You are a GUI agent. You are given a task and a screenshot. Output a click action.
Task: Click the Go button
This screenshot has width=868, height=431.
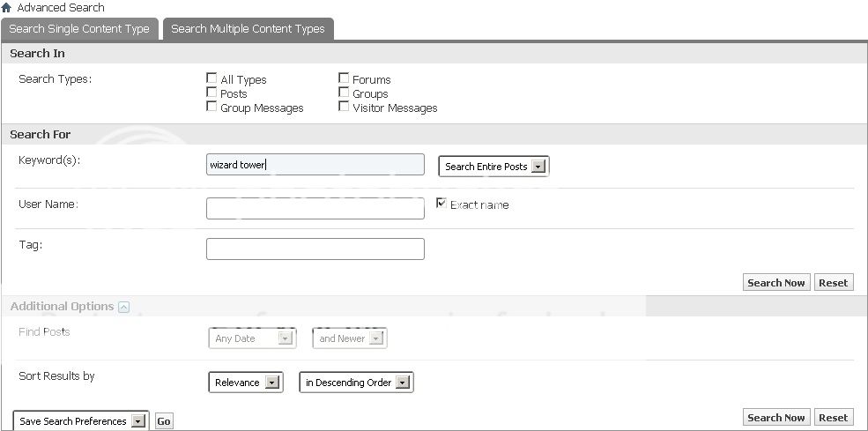163,421
